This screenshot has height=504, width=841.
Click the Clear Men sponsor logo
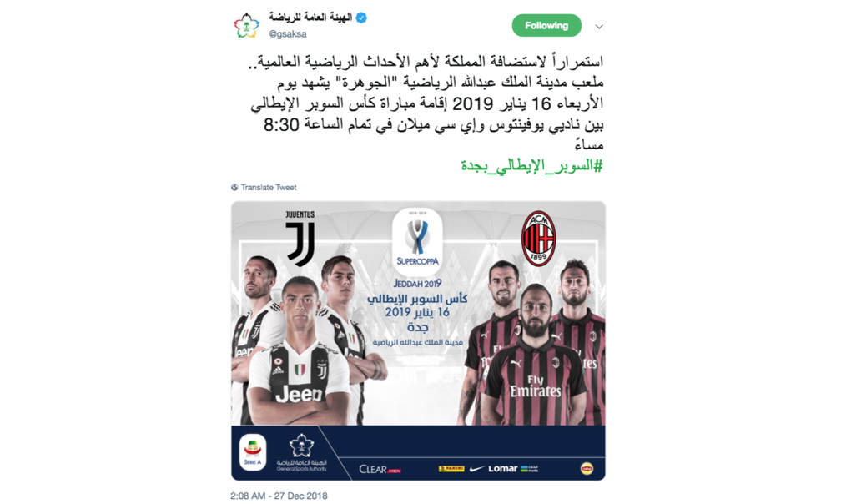point(380,469)
